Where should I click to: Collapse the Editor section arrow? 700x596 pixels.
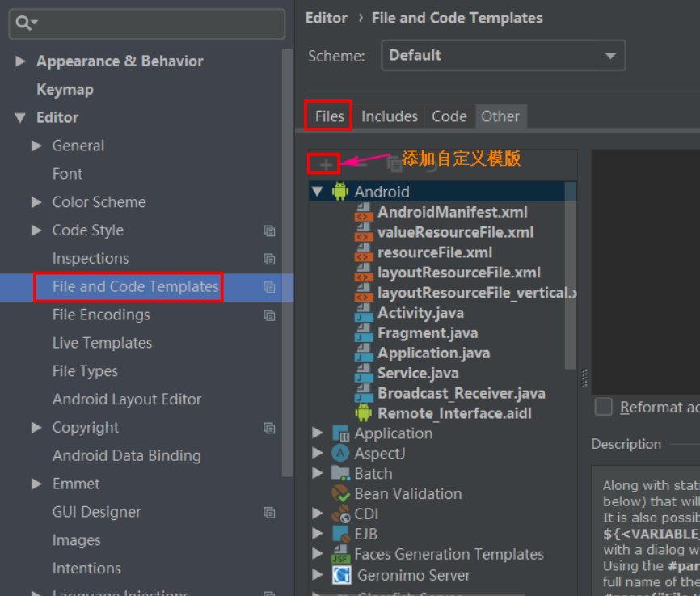[20, 118]
